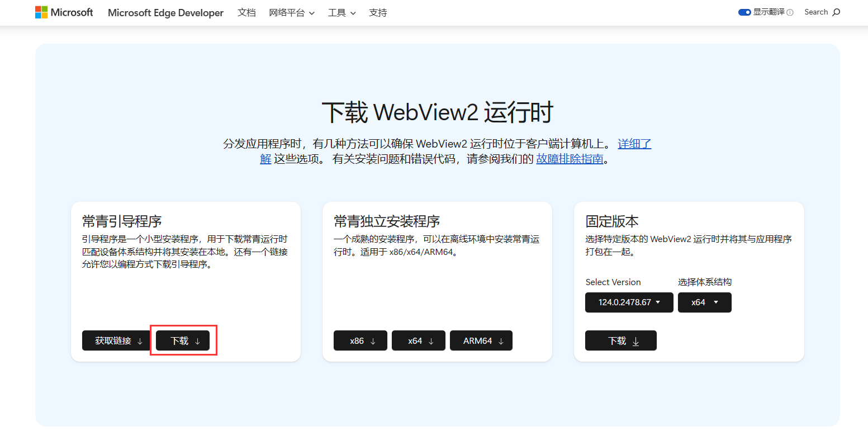
Task: Open the Select Version dropdown showing 124.0.2478.67
Action: click(629, 302)
